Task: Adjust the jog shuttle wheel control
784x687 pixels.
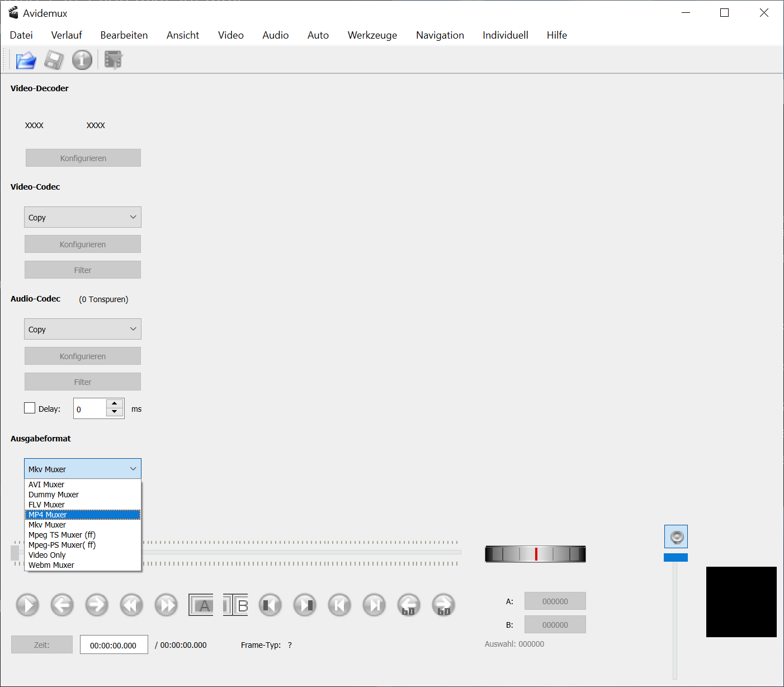Action: tap(535, 554)
